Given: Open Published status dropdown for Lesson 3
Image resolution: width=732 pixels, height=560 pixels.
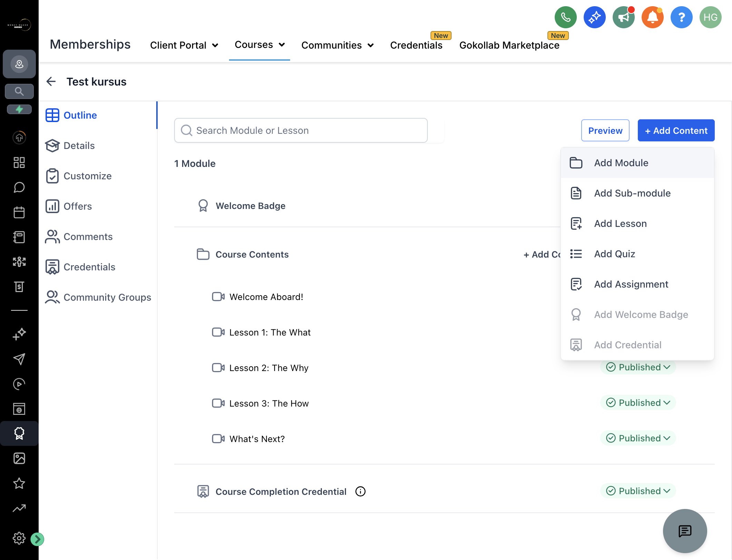Looking at the screenshot, I should click(638, 403).
